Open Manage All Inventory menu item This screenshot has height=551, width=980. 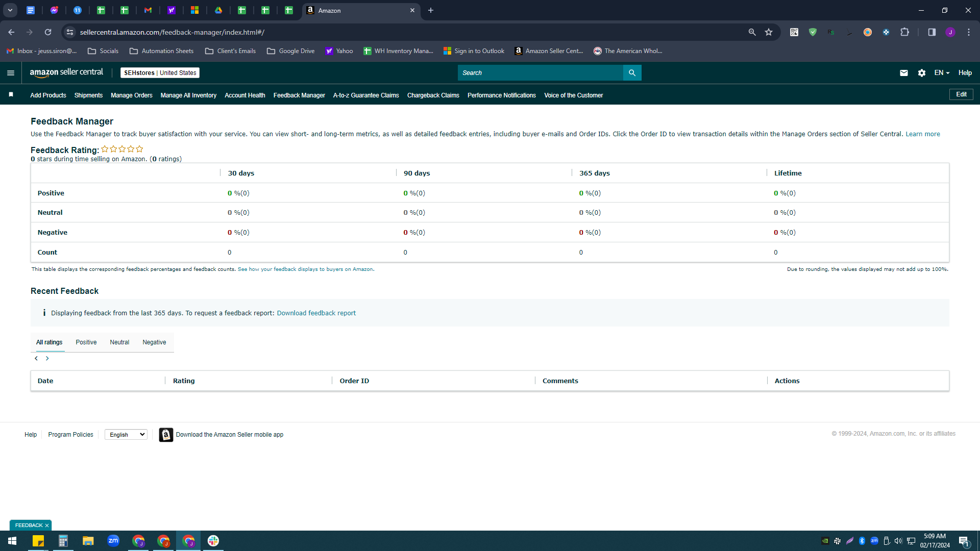[x=188, y=95]
